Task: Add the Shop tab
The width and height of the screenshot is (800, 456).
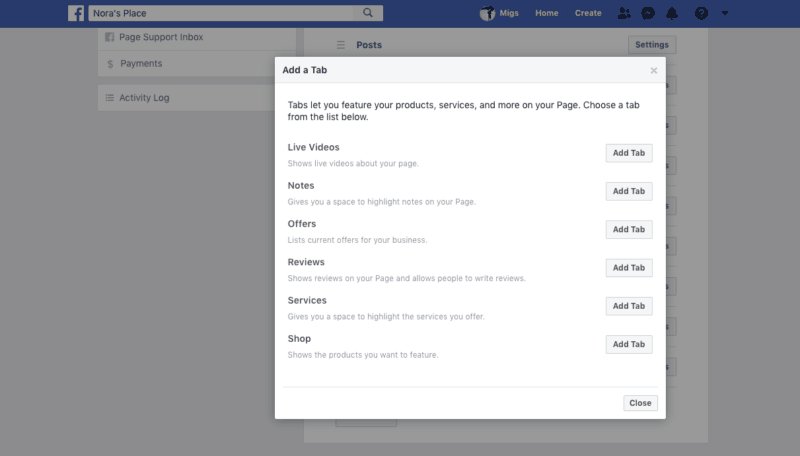Action: [x=629, y=344]
